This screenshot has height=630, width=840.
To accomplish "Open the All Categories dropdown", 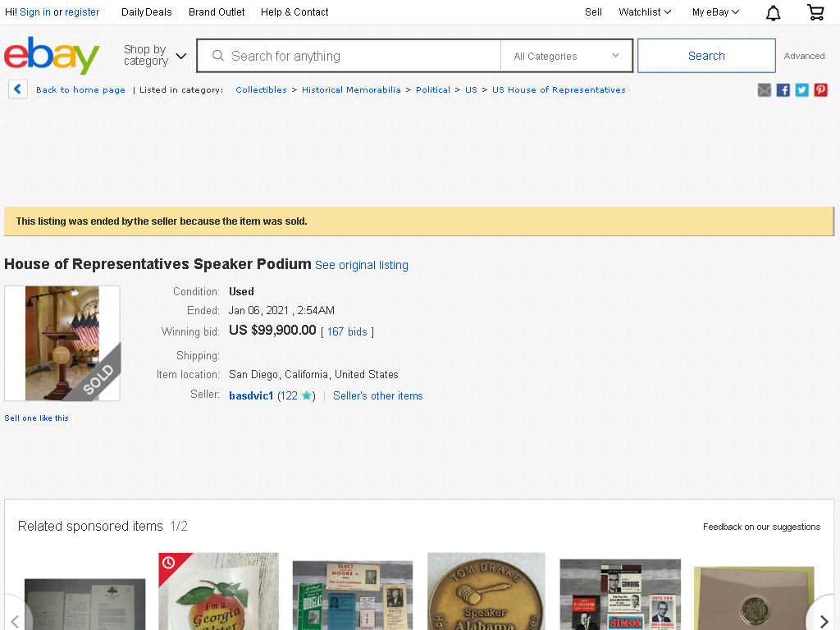I will (566, 56).
